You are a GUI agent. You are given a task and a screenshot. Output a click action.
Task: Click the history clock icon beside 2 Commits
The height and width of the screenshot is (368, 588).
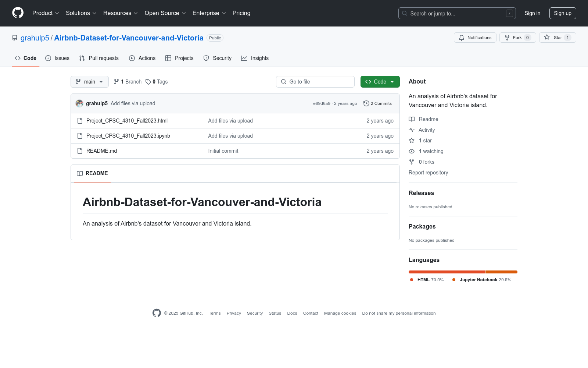[x=366, y=103]
